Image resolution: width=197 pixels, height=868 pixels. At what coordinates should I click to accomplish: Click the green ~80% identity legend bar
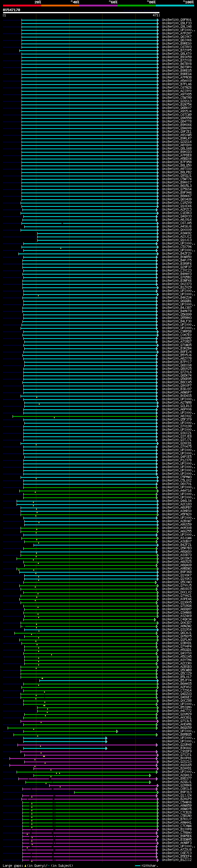point(137,6)
